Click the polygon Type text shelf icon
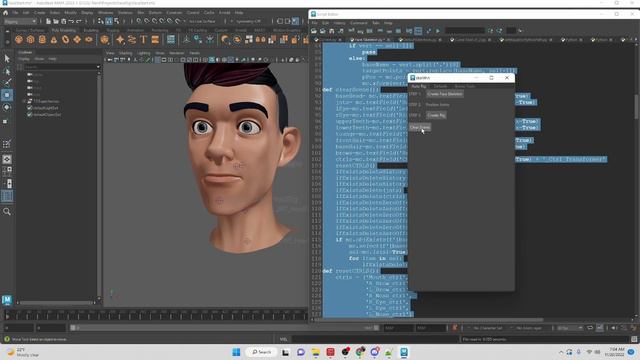This screenshot has width=640, height=360. pyautogui.click(x=144, y=40)
